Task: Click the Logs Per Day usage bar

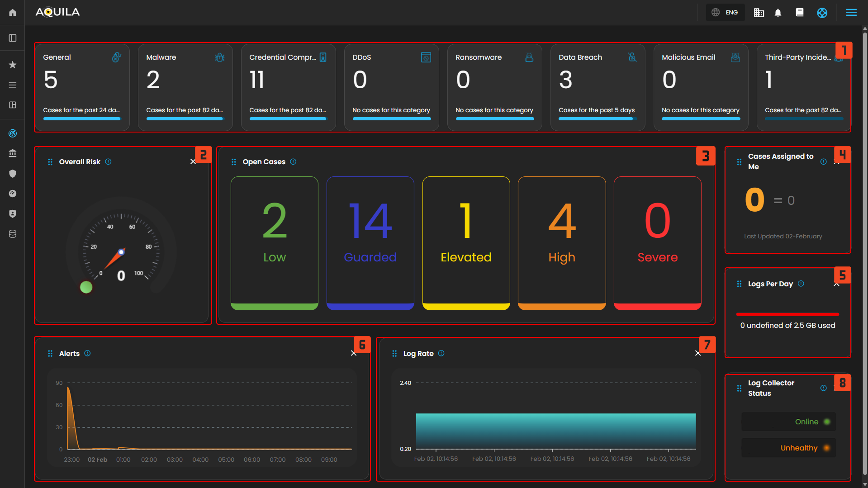Action: pyautogui.click(x=787, y=314)
